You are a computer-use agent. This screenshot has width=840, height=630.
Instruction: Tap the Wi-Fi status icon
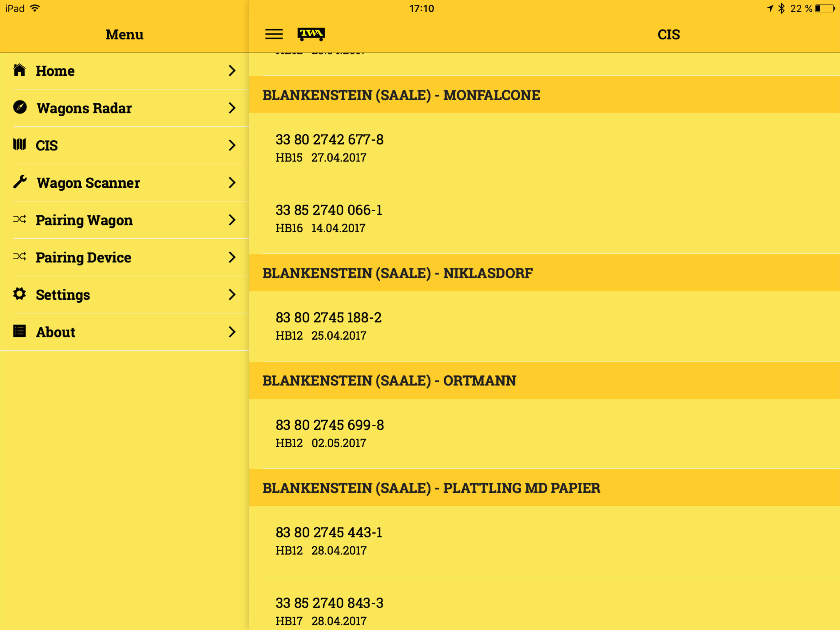click(x=35, y=8)
